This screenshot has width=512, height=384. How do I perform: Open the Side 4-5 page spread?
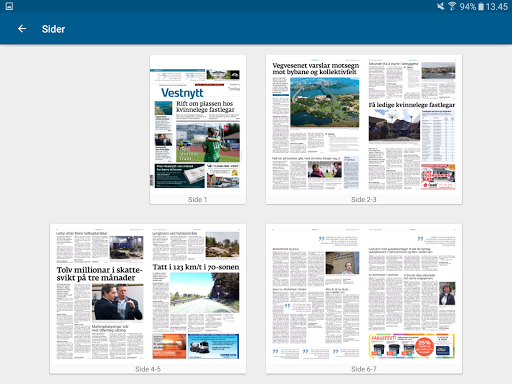coord(148,299)
